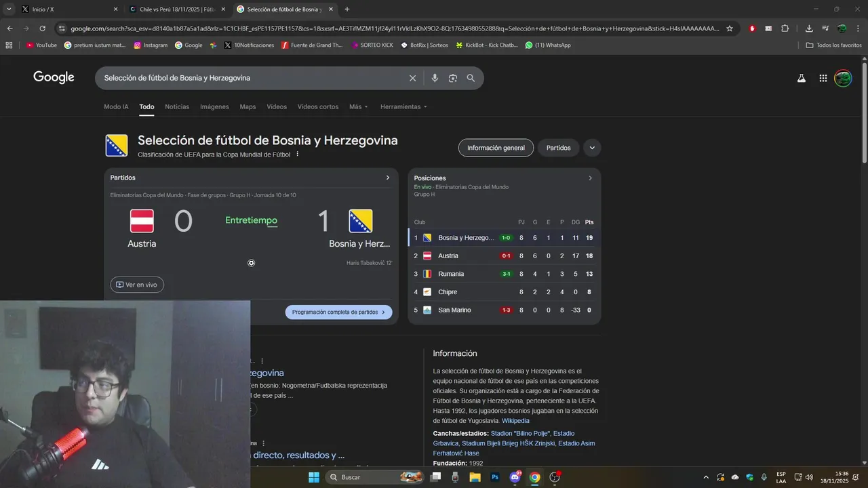Open the new tab with plus button
The image size is (868, 488).
[347, 9]
